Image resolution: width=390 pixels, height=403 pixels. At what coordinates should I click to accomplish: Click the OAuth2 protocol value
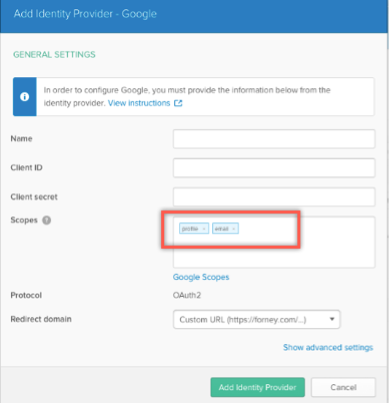(x=187, y=295)
